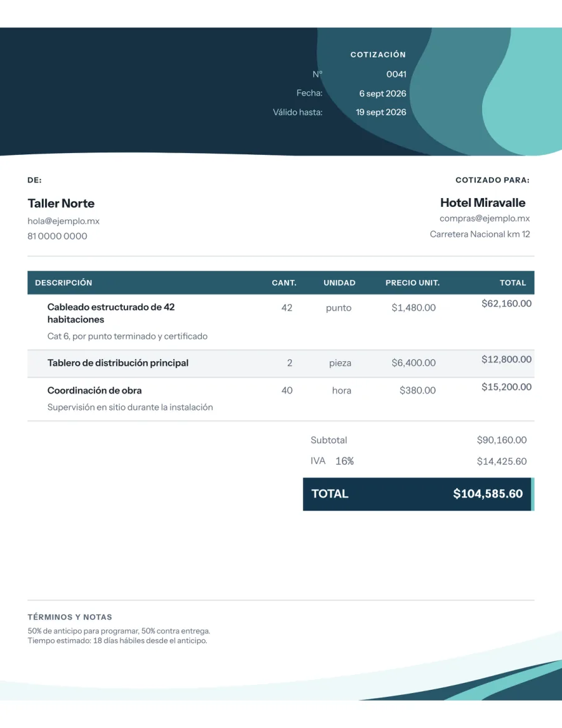
Task: Click the unit price "$1,480.00"
Action: pyautogui.click(x=413, y=308)
